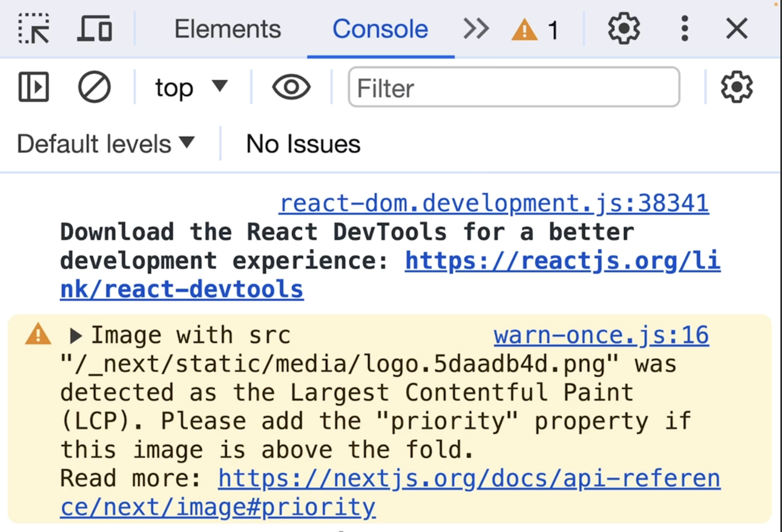Open the warn-once.js:16 source link
Viewport: 782px width, 532px height.
tap(601, 335)
